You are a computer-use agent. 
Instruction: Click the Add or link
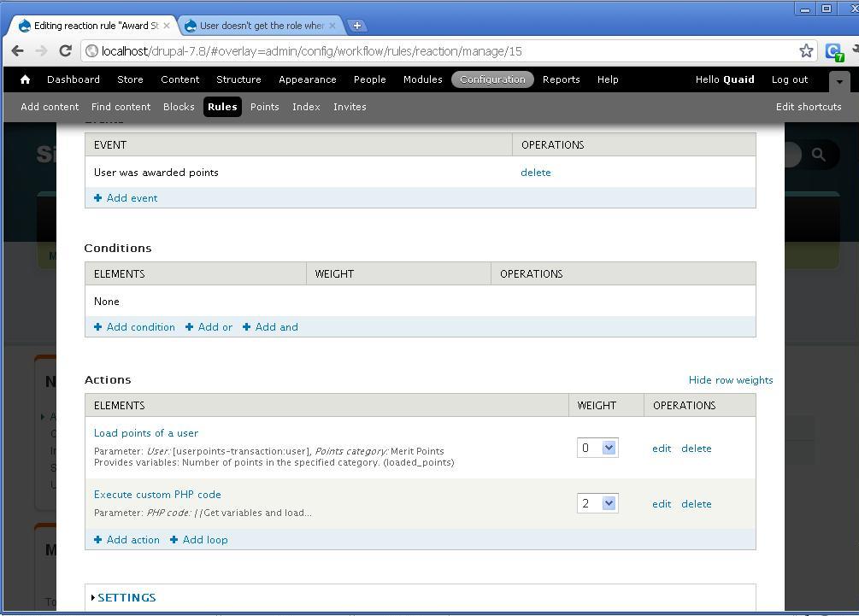(215, 327)
